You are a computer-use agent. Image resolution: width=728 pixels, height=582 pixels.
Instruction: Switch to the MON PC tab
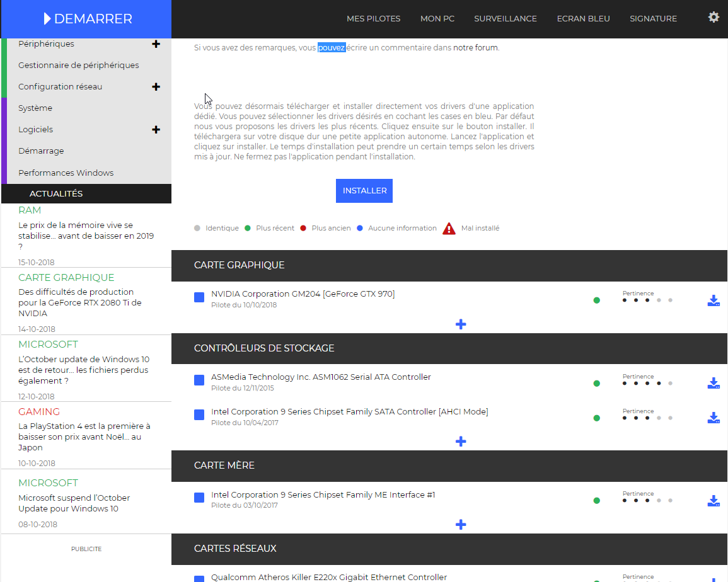coord(437,18)
